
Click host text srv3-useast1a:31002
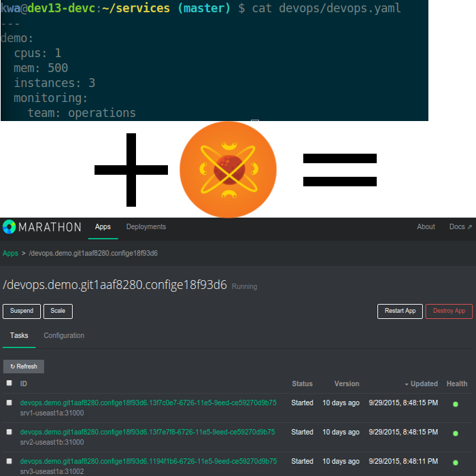point(52,471)
